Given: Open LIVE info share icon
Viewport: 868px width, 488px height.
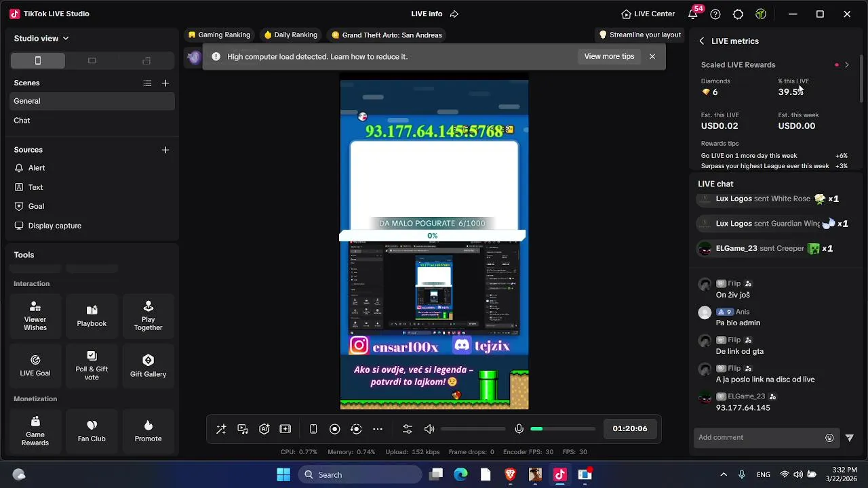Looking at the screenshot, I should coord(454,14).
